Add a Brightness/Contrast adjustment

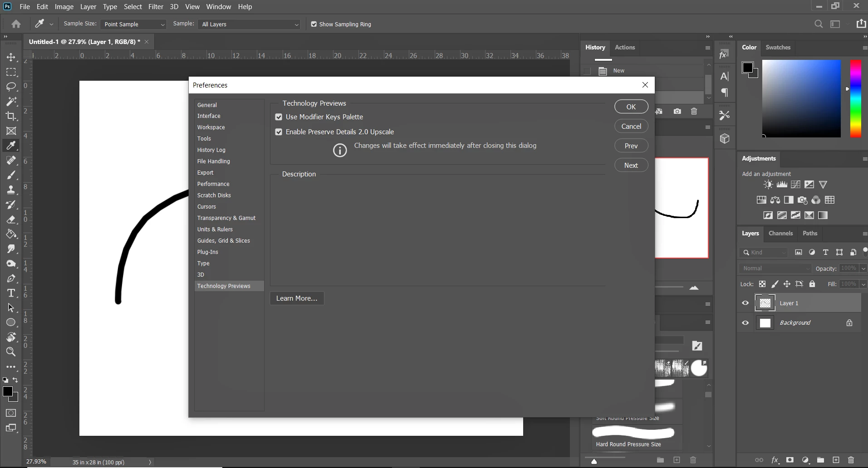point(768,185)
